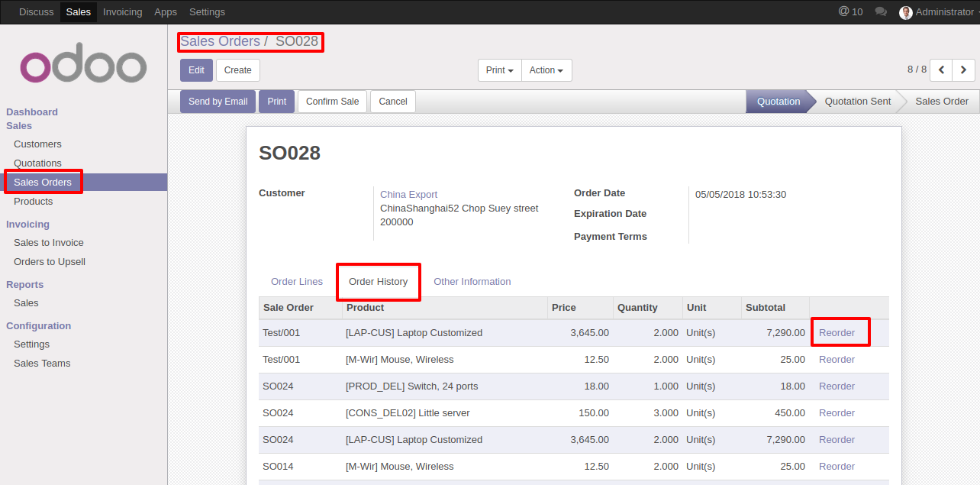Click the Cancel button
The width and height of the screenshot is (980, 485).
click(393, 102)
